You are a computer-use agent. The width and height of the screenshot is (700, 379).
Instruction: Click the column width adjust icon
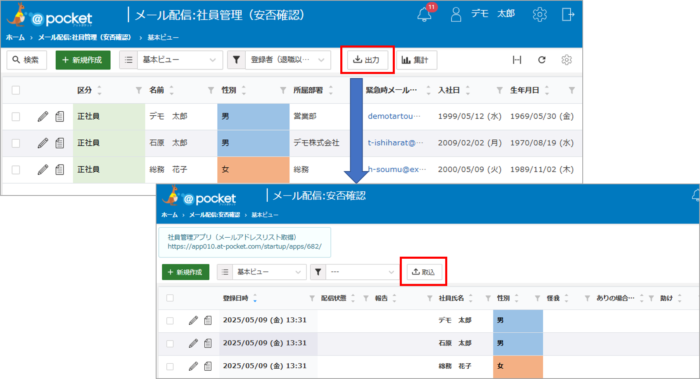(517, 60)
